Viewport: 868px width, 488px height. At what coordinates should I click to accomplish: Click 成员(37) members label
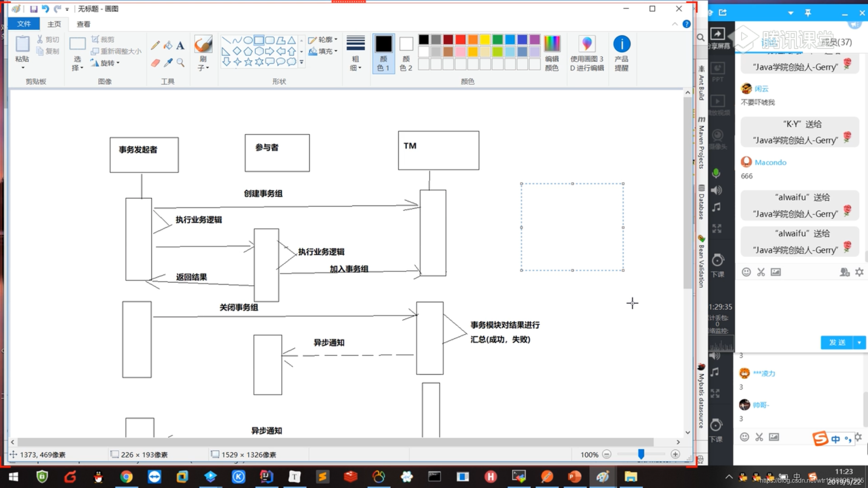(x=837, y=42)
